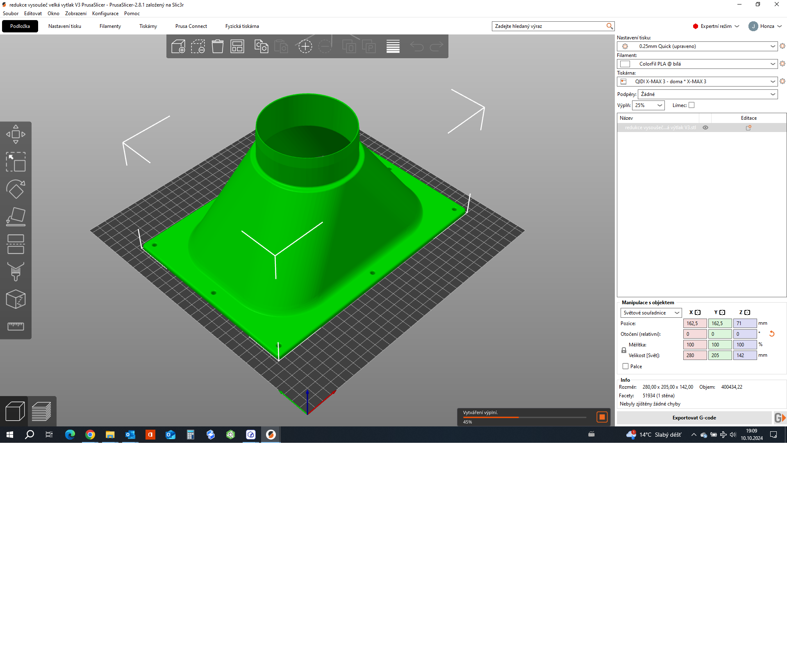Open the Konfigurace menu
Viewport: 787px width, 672px height.
105,14
